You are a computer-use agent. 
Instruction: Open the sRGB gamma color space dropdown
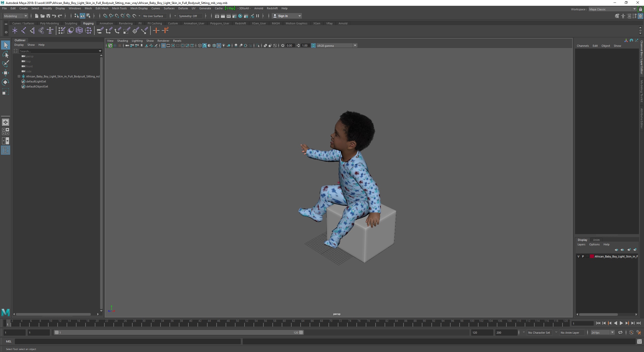tap(337, 46)
